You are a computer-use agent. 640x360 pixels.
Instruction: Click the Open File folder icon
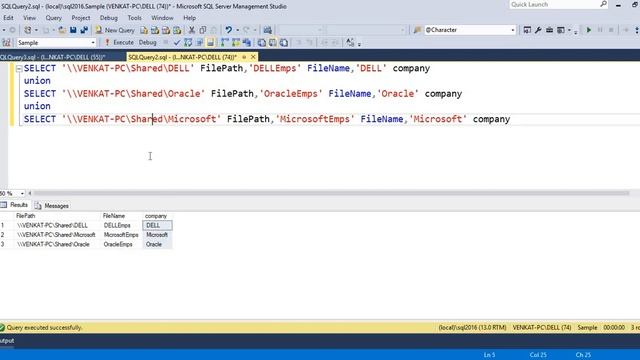62,30
